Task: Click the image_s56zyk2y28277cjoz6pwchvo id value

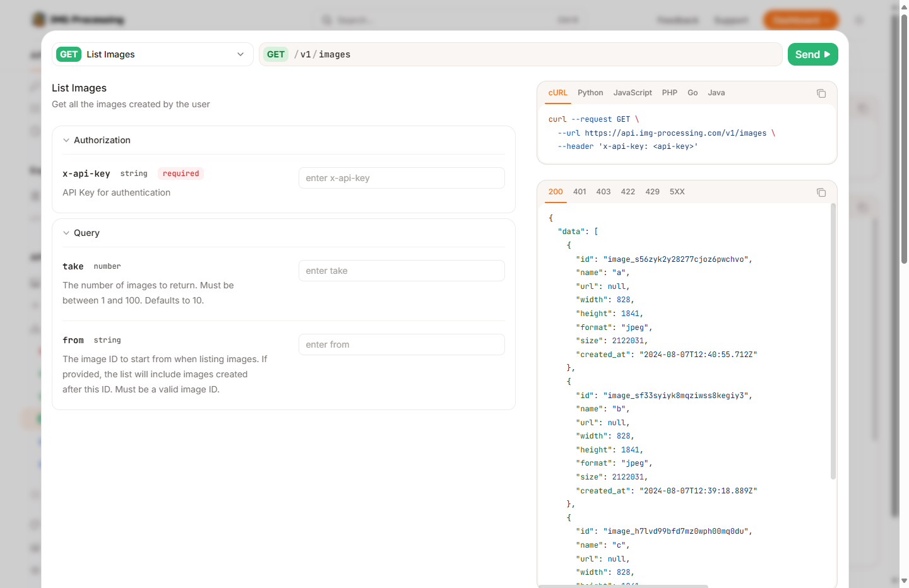Action: tap(678, 259)
